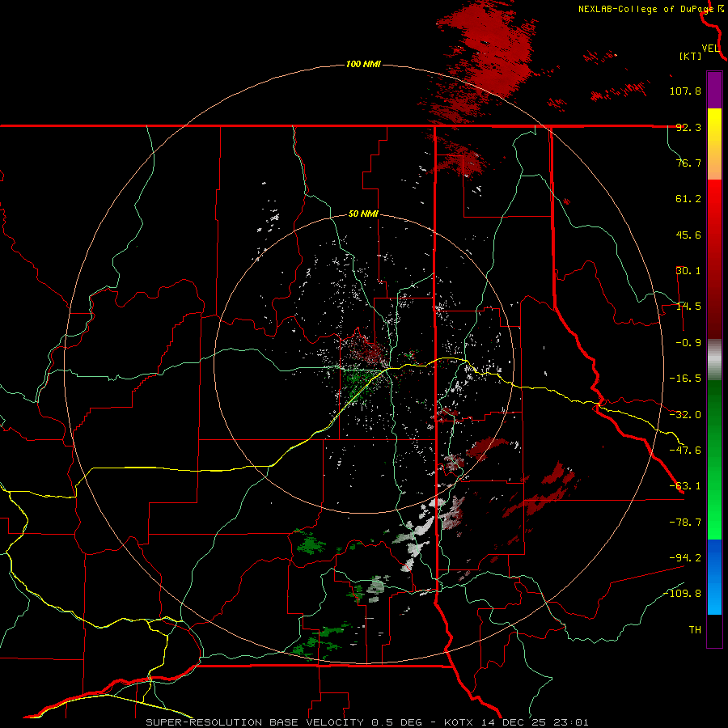Pick the purple segment of the velocity scale
Image resolution: width=728 pixels, height=728 pixels.
[x=714, y=90]
